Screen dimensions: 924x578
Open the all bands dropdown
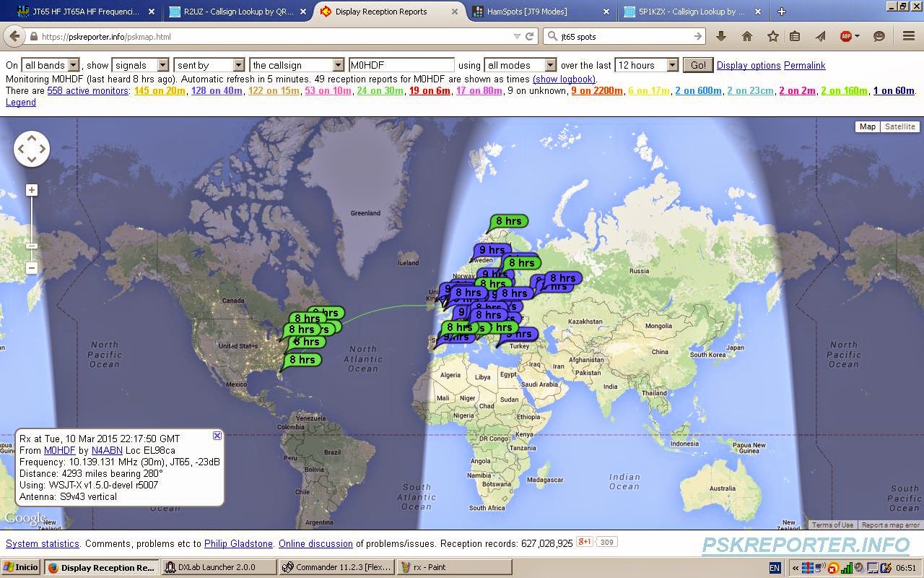click(51, 65)
